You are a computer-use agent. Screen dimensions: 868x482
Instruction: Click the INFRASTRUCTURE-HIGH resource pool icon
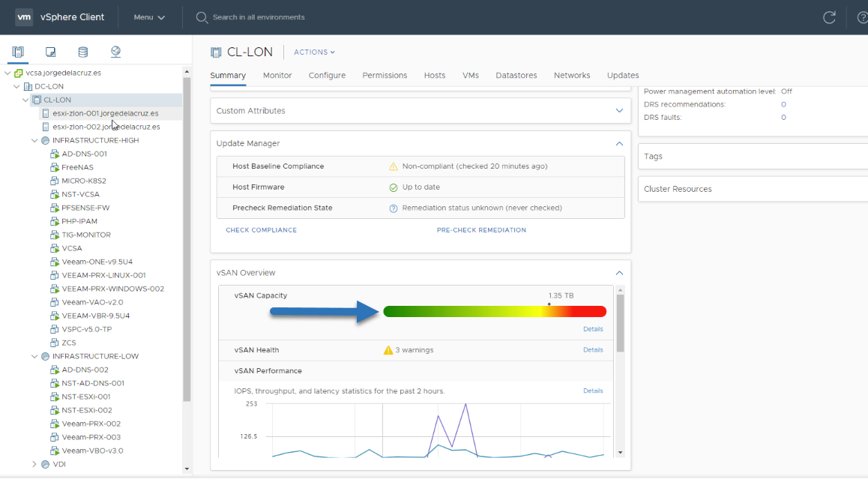pos(46,141)
